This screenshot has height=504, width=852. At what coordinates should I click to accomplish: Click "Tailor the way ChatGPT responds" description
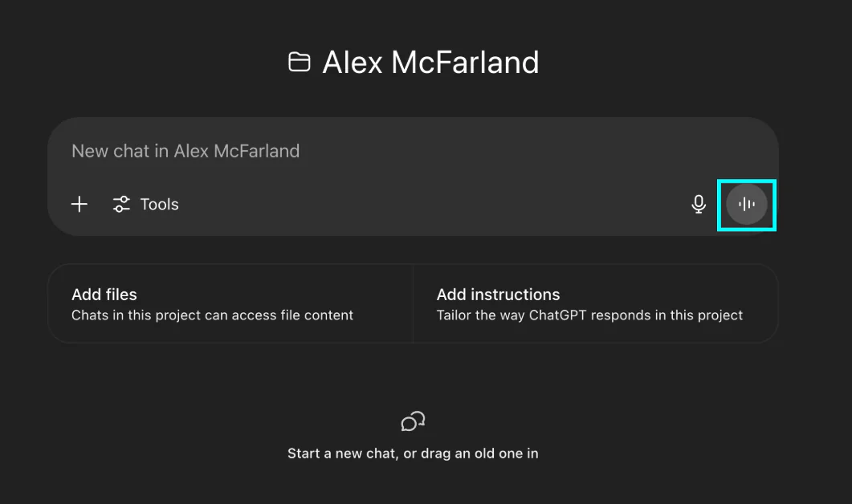pos(589,315)
